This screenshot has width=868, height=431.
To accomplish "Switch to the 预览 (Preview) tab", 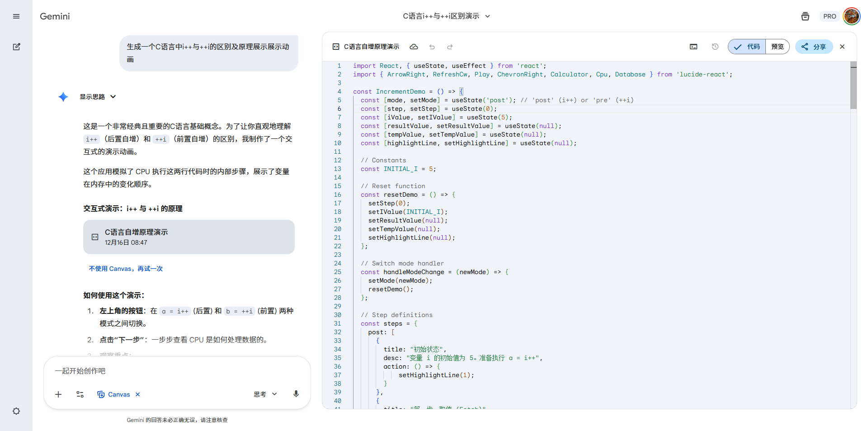I will (777, 47).
